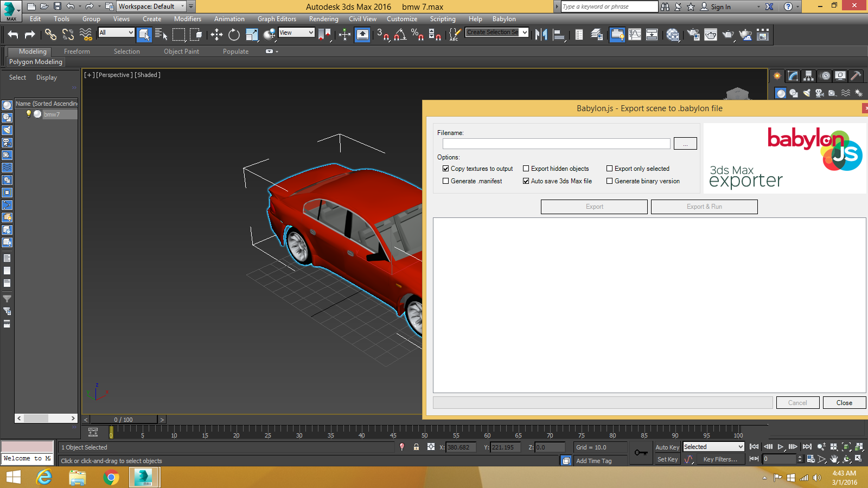The image size is (868, 488).
Task: Expand the Sign In dropdown arrow
Action: pyautogui.click(x=758, y=7)
